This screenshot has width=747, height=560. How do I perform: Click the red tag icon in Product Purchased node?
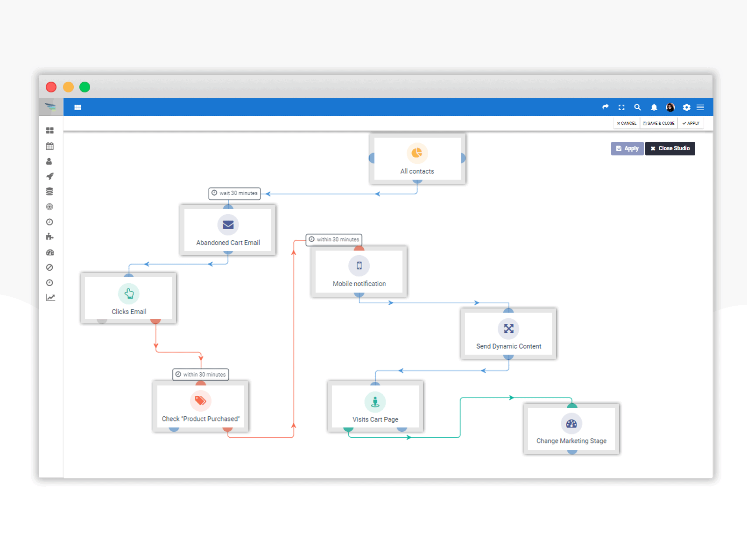pos(201,400)
